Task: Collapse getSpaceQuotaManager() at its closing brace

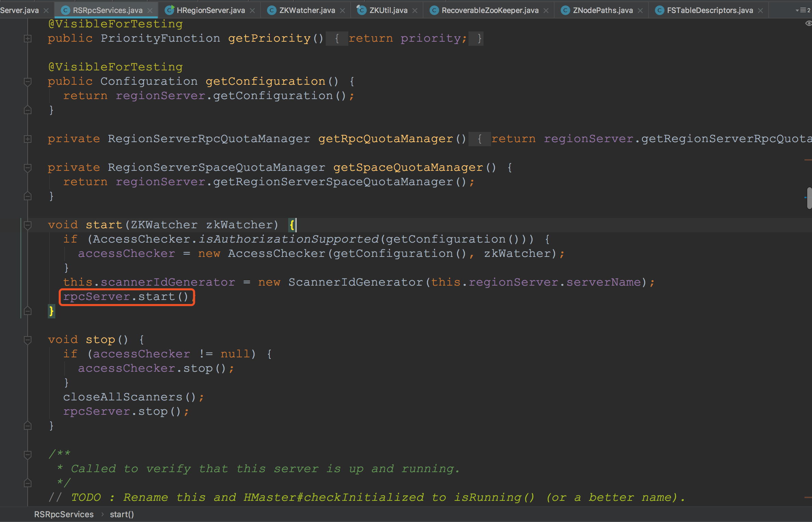Action: [28, 196]
